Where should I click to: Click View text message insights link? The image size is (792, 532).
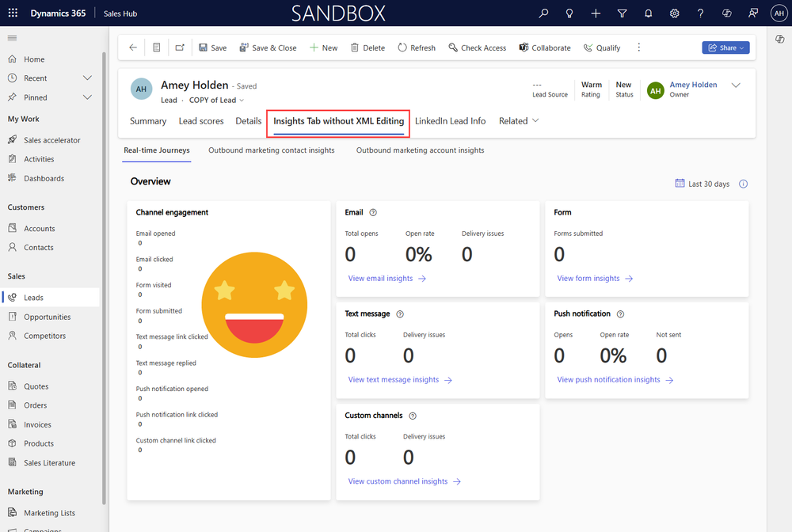point(400,379)
